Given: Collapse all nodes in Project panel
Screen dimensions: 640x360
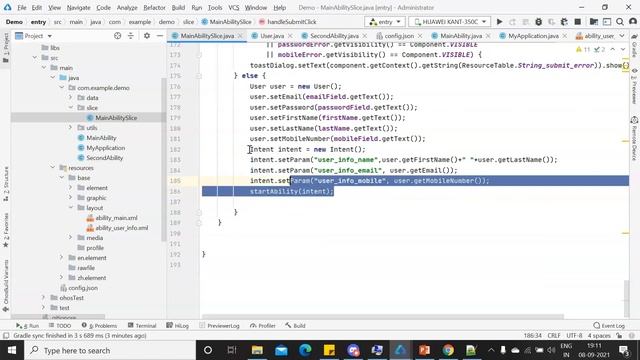Looking at the screenshot, I should click(x=131, y=36).
